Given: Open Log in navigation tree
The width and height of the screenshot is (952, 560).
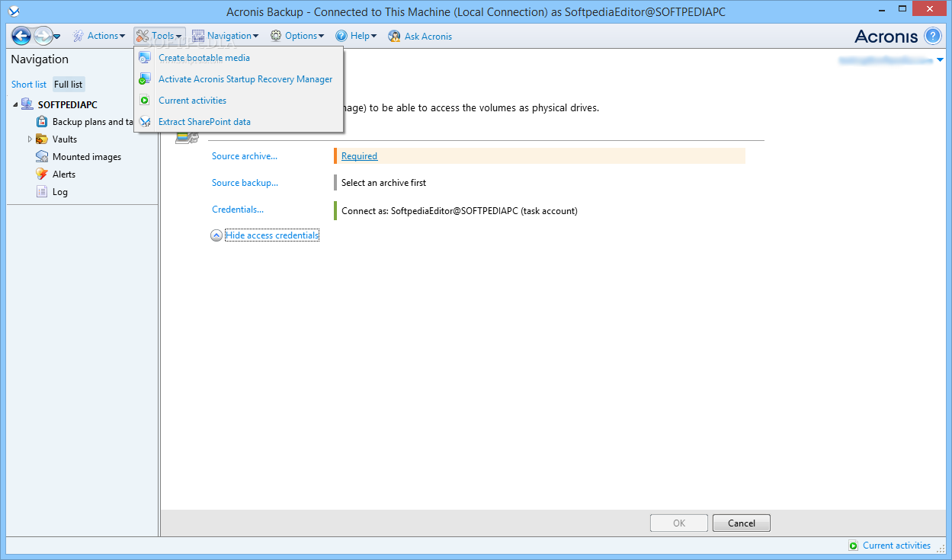Looking at the screenshot, I should tap(60, 192).
